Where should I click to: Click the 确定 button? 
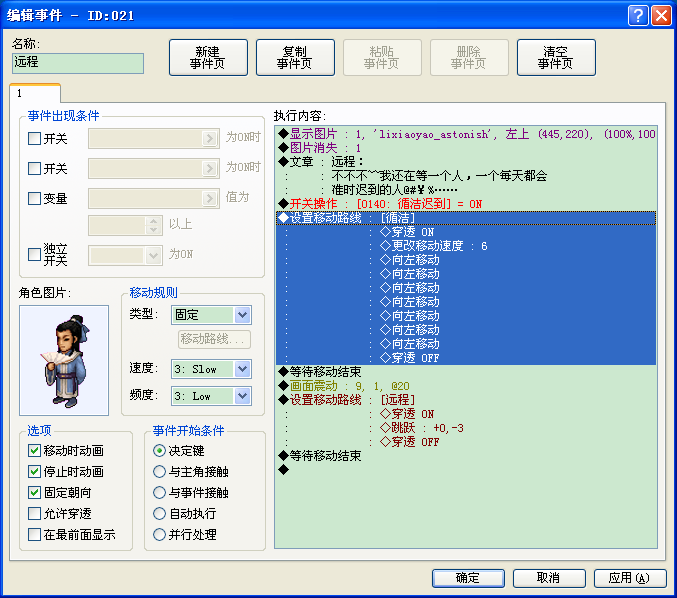pos(468,578)
